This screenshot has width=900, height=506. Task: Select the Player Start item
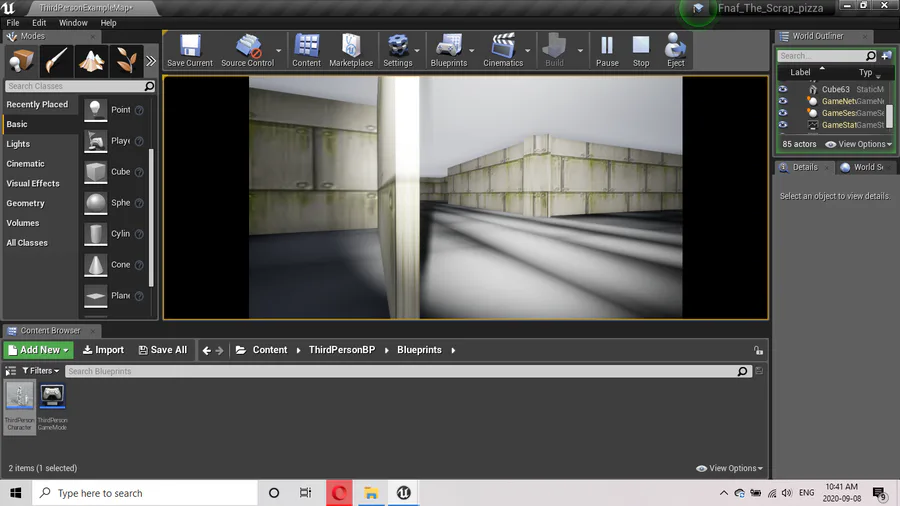tap(114, 141)
